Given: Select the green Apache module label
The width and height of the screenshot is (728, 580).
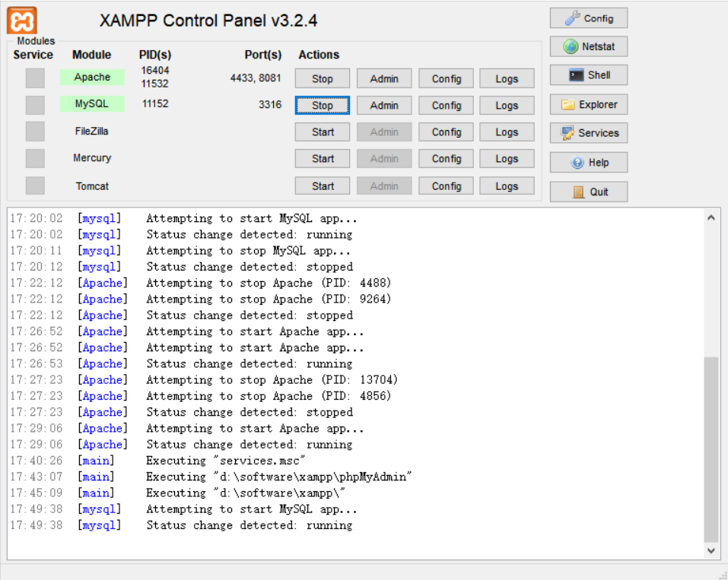Looking at the screenshot, I should coord(92,77).
